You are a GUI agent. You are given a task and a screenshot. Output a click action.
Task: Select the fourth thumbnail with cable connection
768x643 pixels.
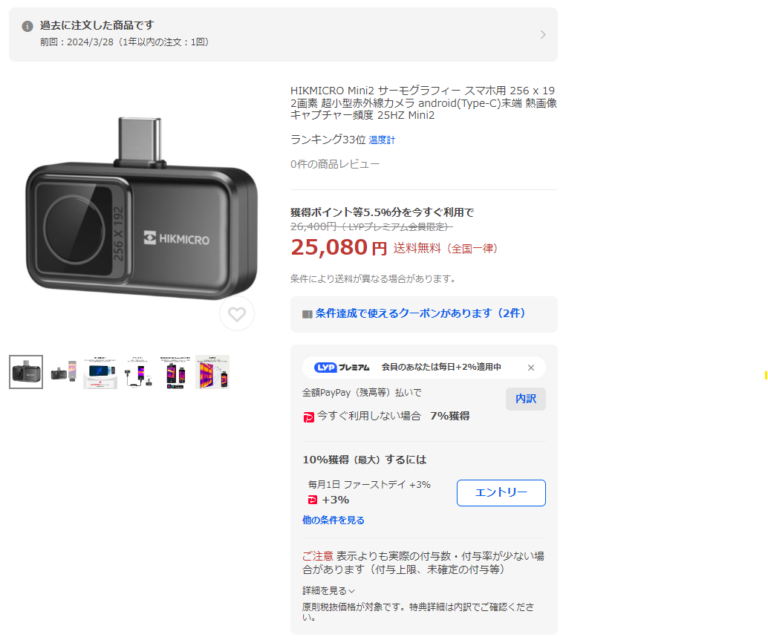(x=138, y=372)
